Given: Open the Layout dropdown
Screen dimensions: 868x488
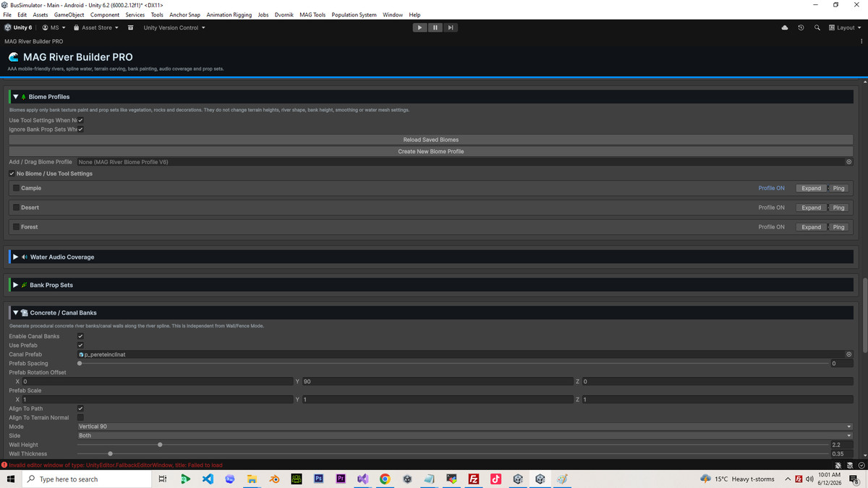Looking at the screenshot, I should click(x=845, y=27).
